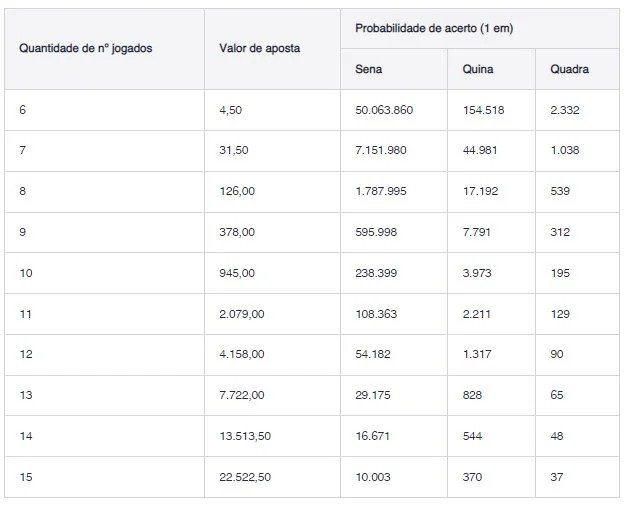Click the bet value 22.522,50

coord(245,477)
